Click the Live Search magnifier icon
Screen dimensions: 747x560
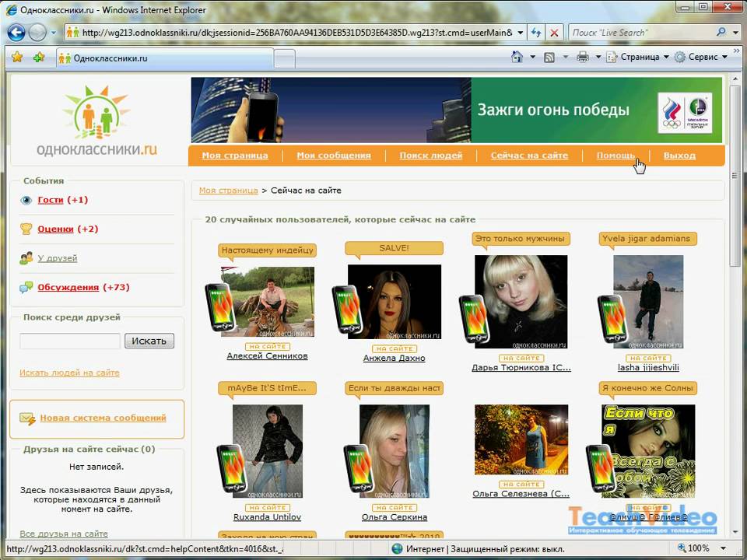coord(721,32)
